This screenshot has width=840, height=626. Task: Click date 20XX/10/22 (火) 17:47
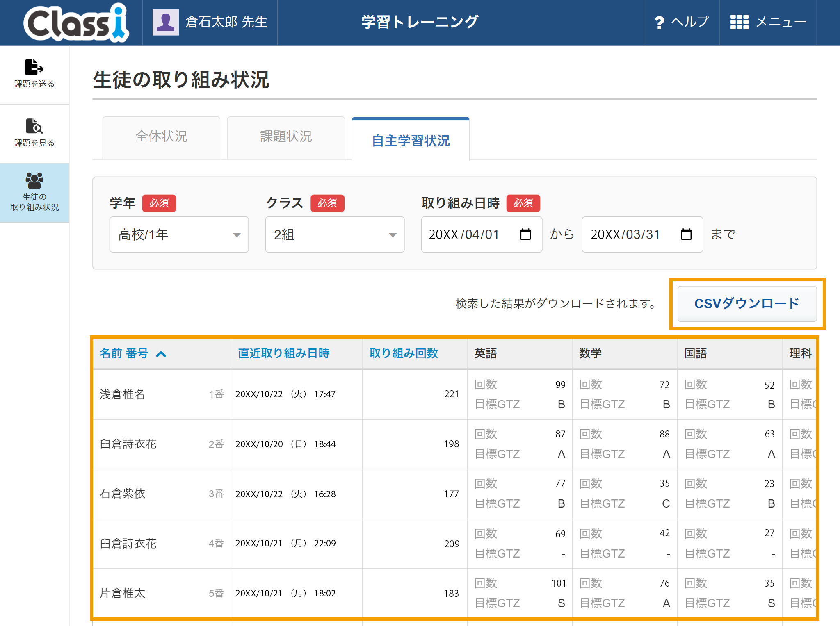point(285,394)
